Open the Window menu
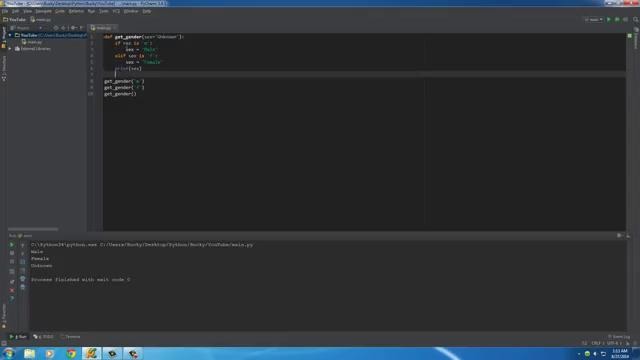 click(x=131, y=11)
